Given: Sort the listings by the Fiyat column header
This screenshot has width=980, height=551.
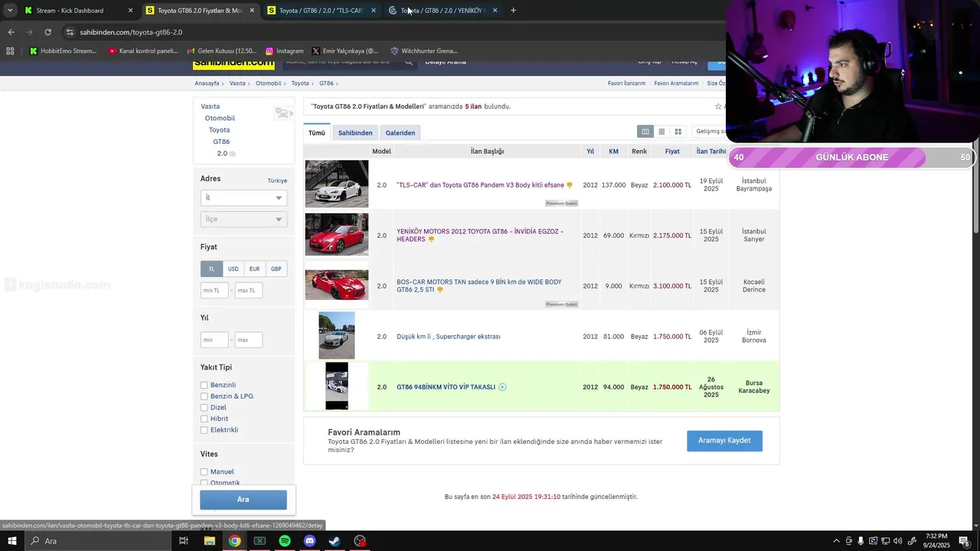Looking at the screenshot, I should point(672,152).
